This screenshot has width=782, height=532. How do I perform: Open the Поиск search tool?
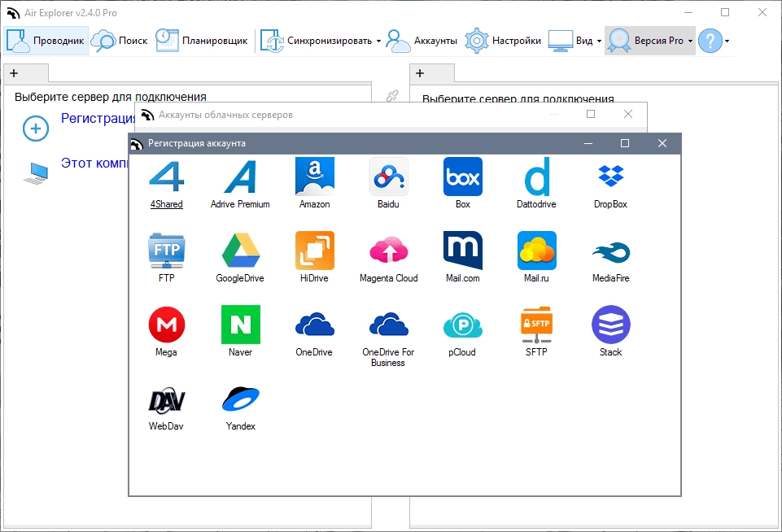[x=120, y=41]
